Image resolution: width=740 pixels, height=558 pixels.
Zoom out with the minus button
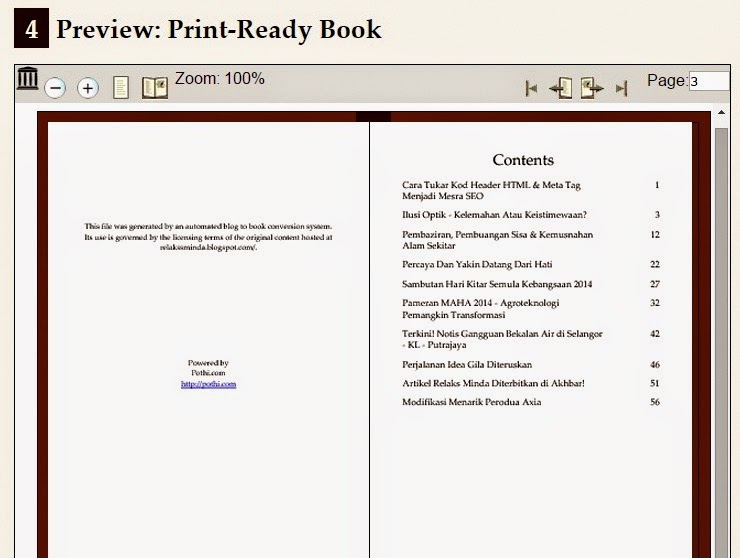click(55, 88)
